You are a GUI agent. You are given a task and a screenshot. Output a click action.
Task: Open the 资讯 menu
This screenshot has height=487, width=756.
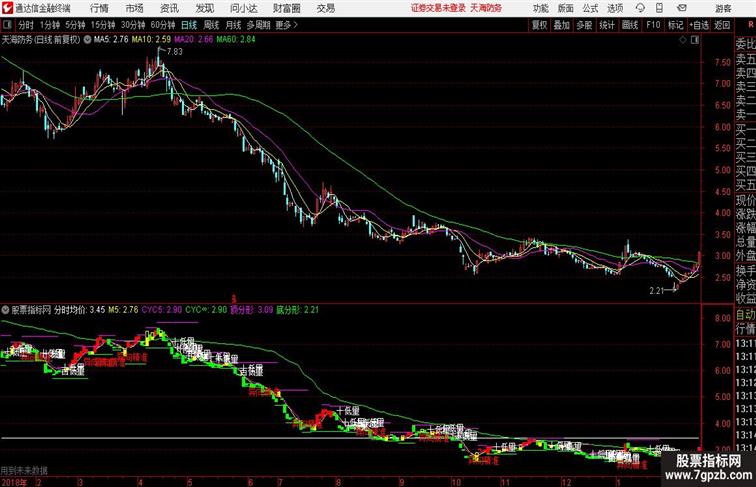click(169, 8)
